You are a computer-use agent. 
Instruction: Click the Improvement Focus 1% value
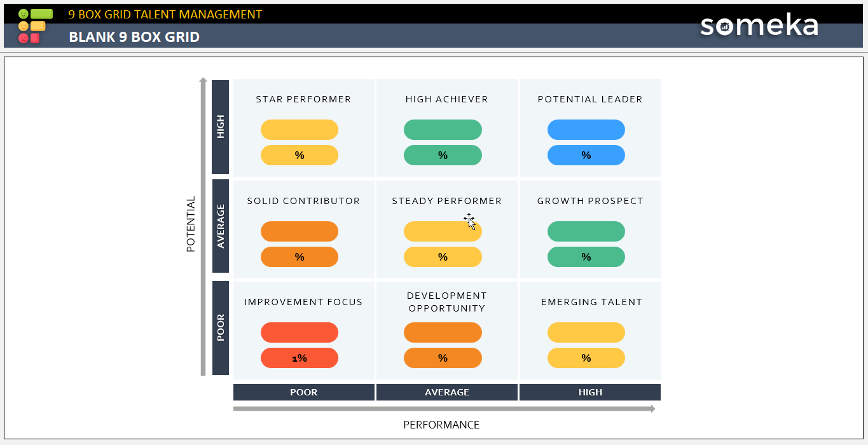pos(300,358)
